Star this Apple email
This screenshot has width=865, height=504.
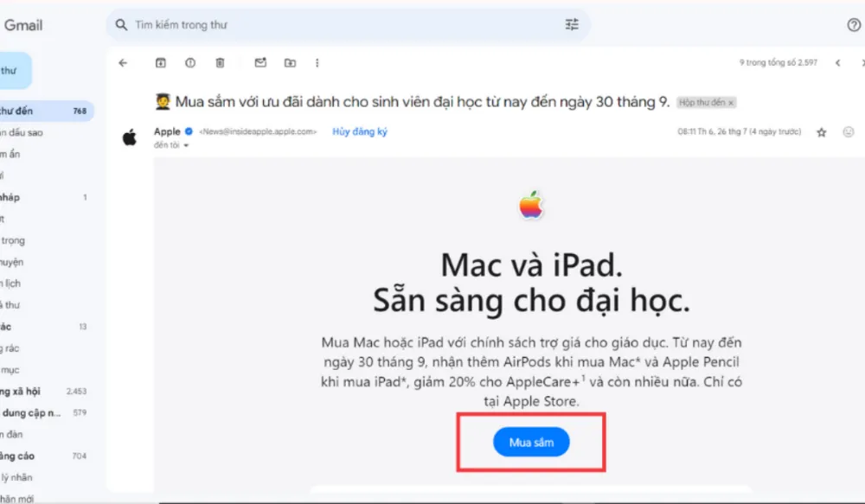[822, 132]
